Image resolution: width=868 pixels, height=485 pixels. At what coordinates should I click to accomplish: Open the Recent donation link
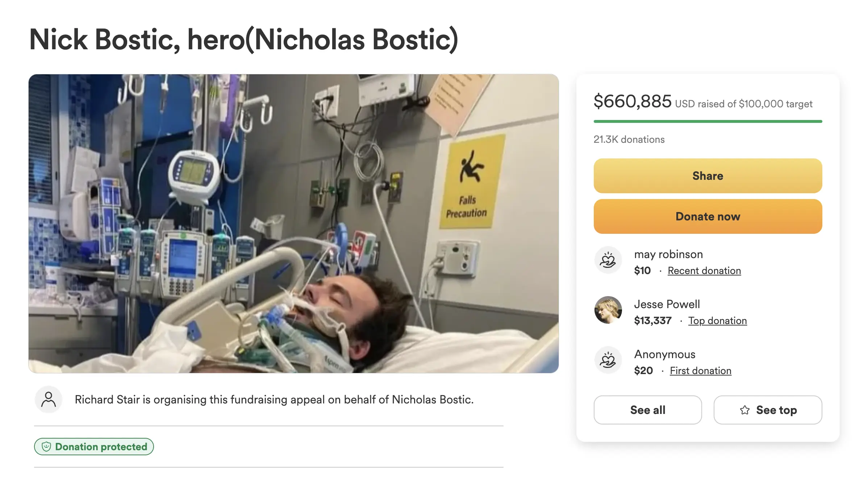click(x=704, y=271)
